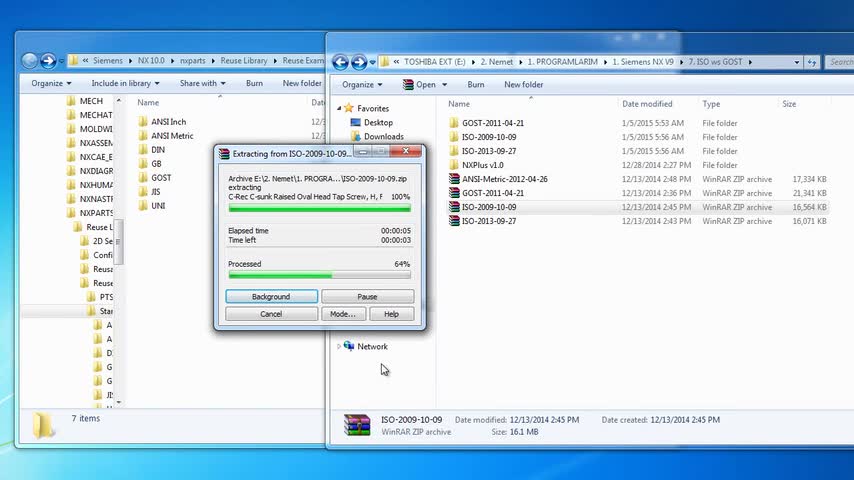Select the ISO-2009-10-09 ZIP archive icon
Viewport: 854px width, 480px height.
click(454, 208)
